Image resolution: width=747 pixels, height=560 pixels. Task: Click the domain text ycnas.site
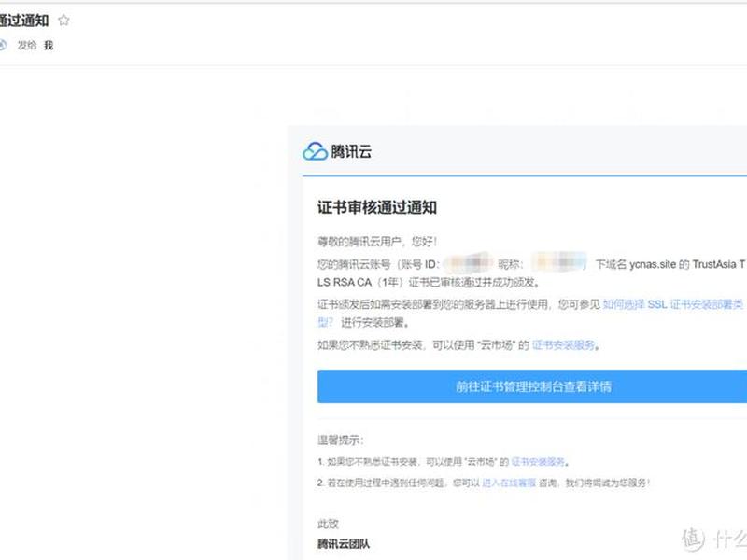(652, 264)
